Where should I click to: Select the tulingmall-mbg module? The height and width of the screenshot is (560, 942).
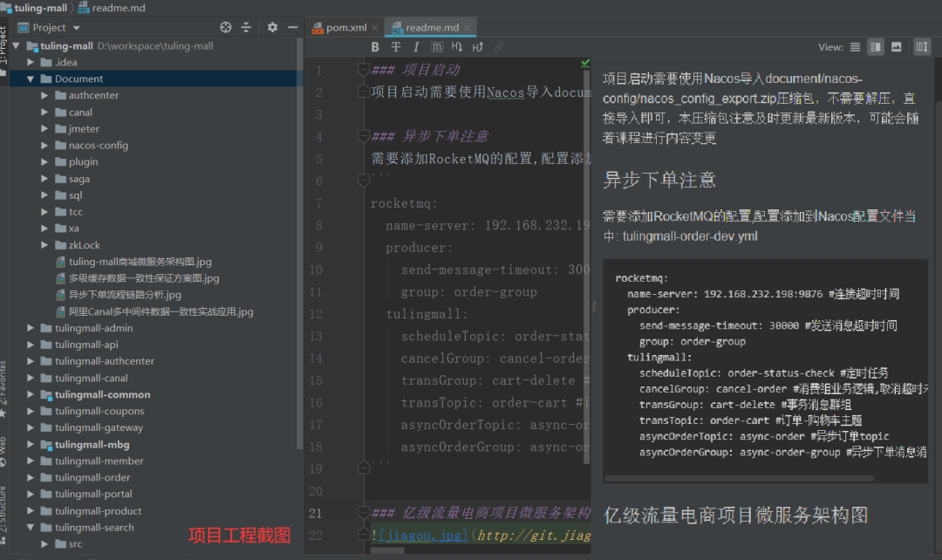tap(92, 445)
